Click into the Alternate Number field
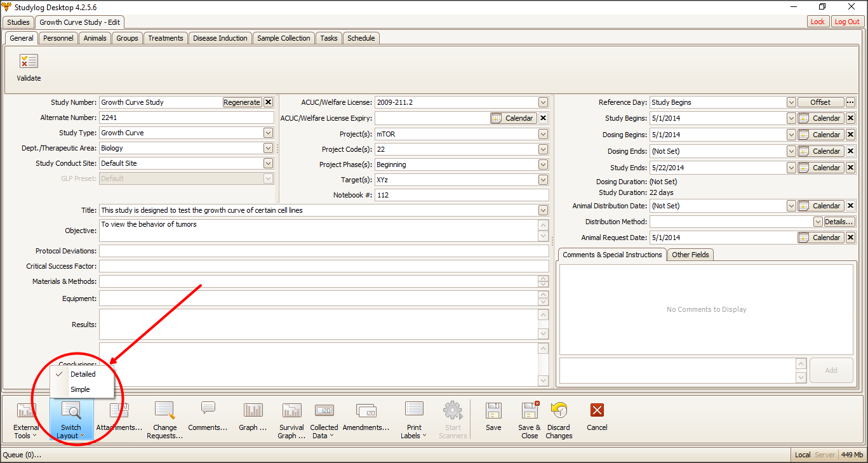This screenshot has height=463, width=868. point(187,117)
